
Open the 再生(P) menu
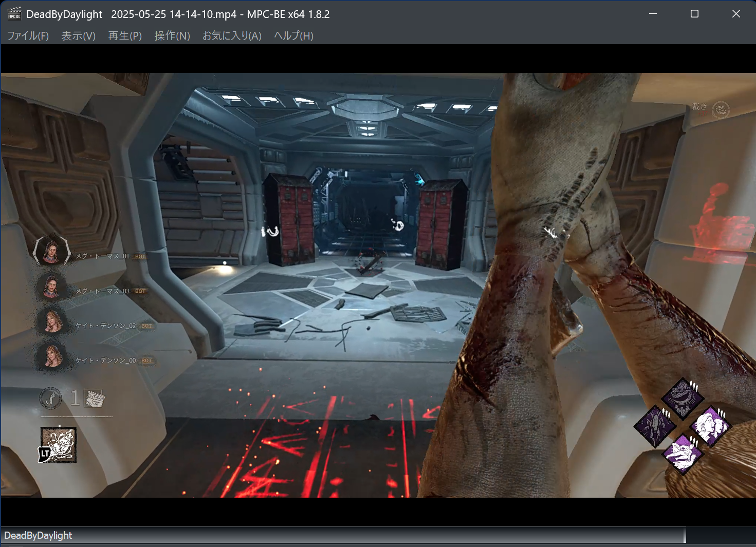tap(125, 35)
